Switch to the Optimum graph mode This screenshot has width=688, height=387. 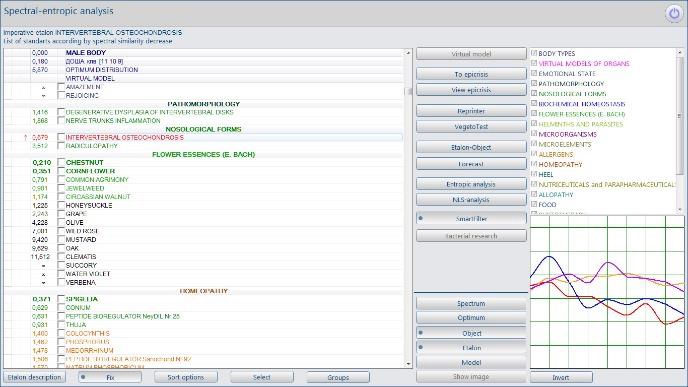click(471, 318)
